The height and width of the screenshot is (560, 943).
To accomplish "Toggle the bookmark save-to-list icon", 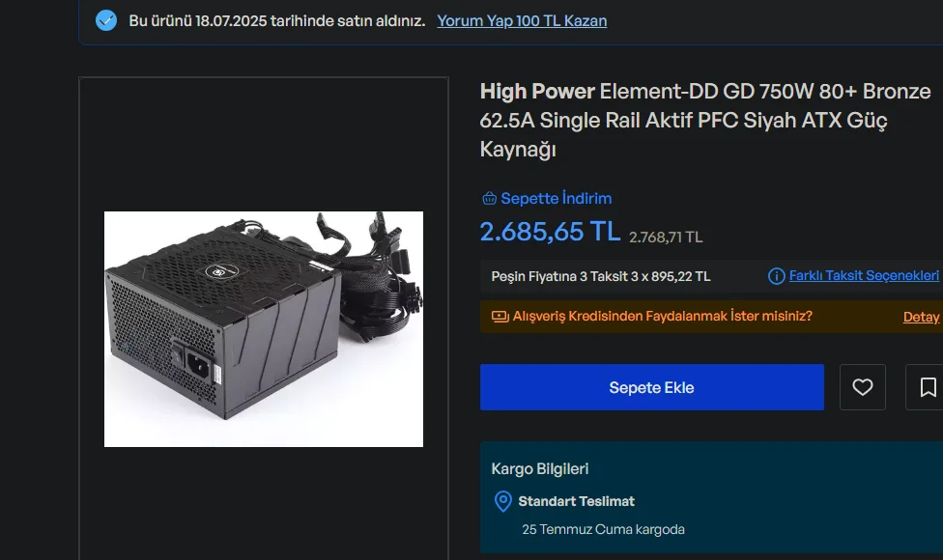I will pyautogui.click(x=927, y=387).
